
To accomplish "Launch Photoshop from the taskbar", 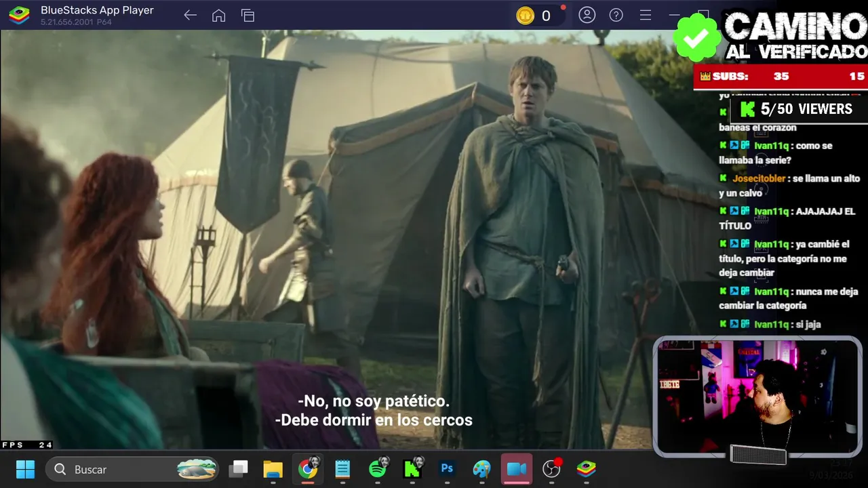I will point(447,469).
